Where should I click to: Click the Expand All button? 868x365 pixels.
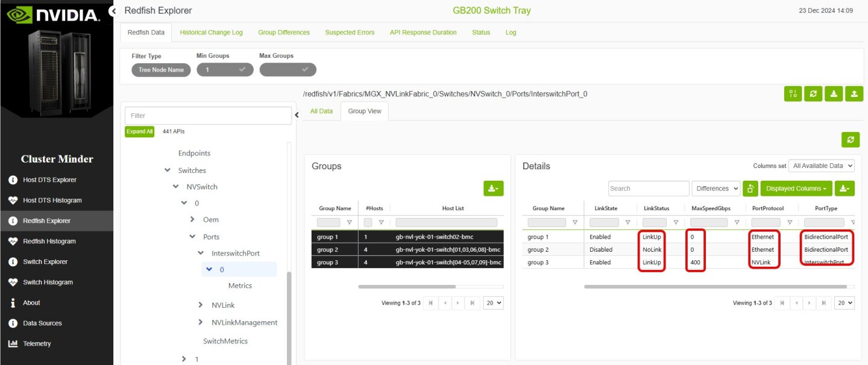(139, 131)
